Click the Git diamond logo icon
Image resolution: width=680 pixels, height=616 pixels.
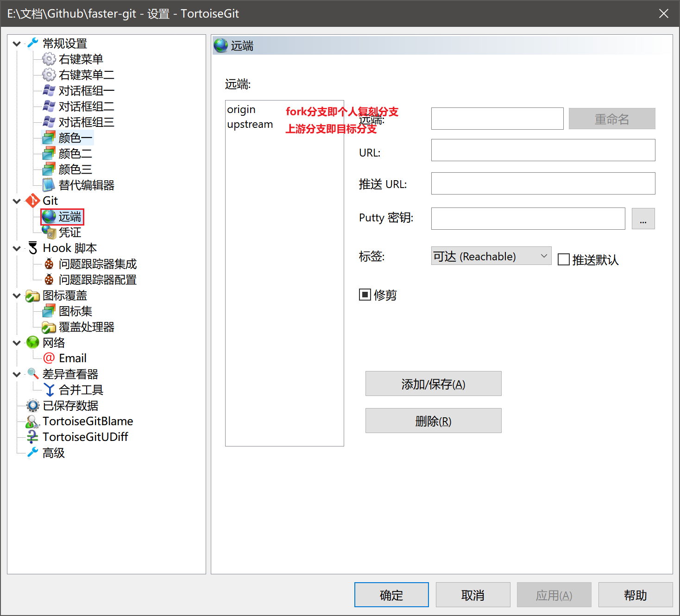(x=32, y=201)
